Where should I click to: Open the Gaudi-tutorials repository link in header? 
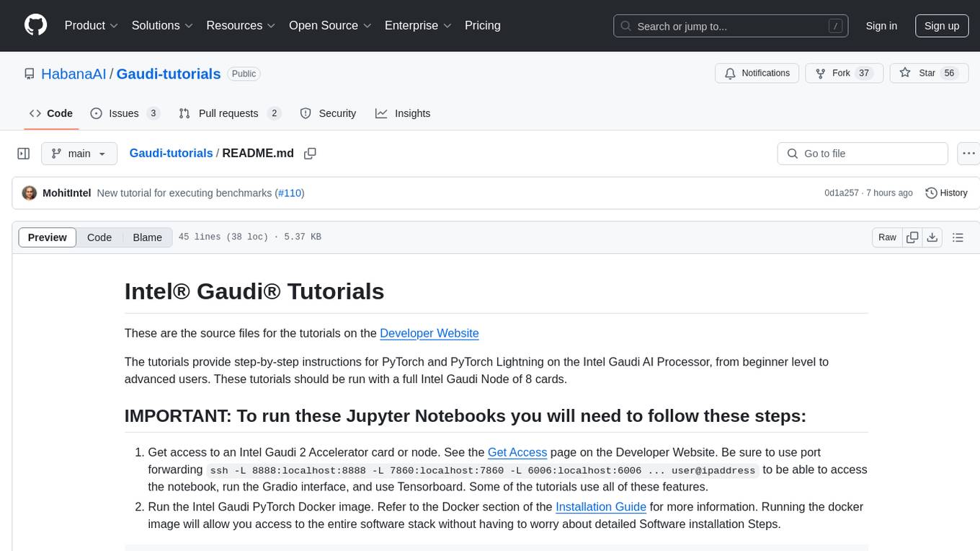click(x=169, y=74)
